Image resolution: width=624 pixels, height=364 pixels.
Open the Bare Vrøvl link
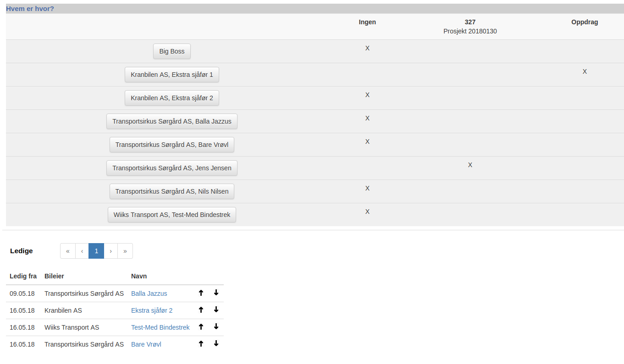click(x=146, y=344)
